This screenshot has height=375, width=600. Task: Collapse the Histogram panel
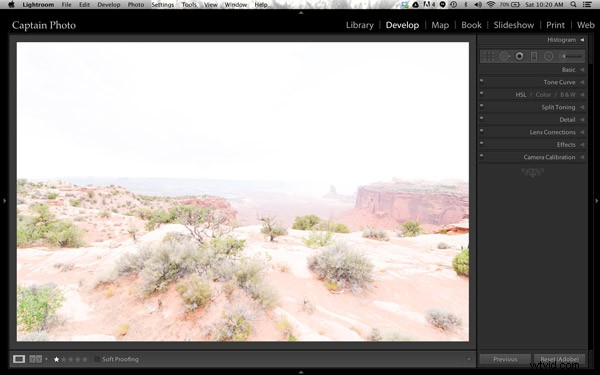pos(582,40)
